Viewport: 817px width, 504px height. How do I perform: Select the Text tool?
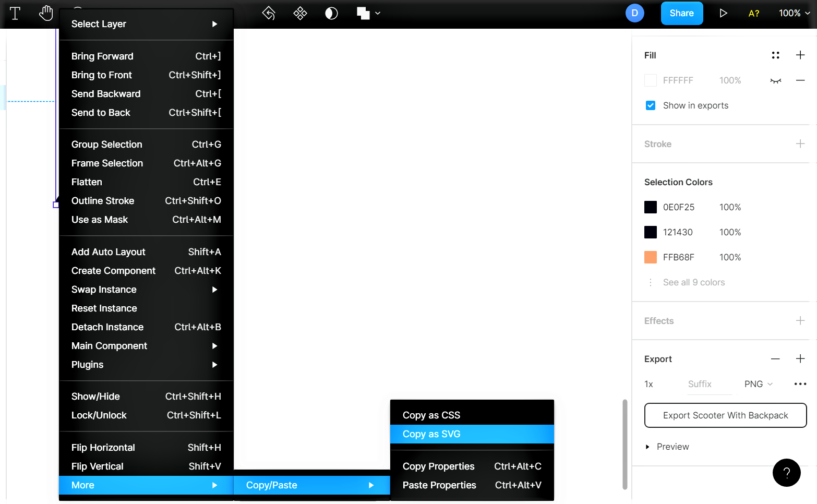click(15, 13)
